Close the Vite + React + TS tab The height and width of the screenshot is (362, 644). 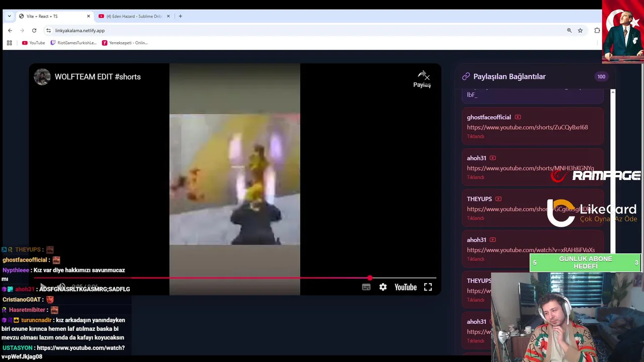[x=89, y=16]
